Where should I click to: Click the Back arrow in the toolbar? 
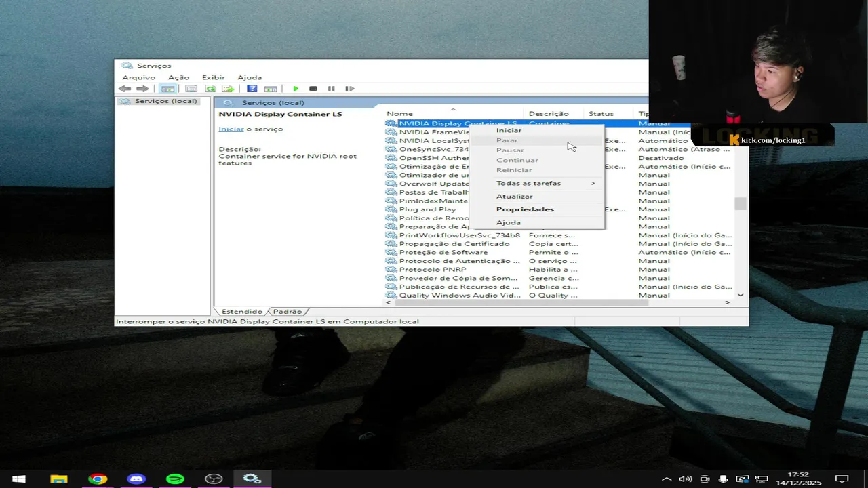[125, 89]
